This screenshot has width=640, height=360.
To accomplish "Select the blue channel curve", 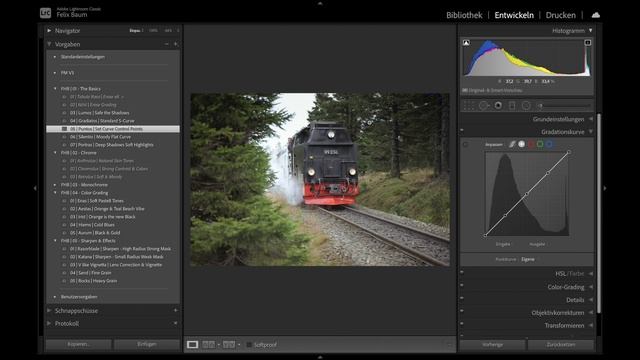I will (x=549, y=144).
